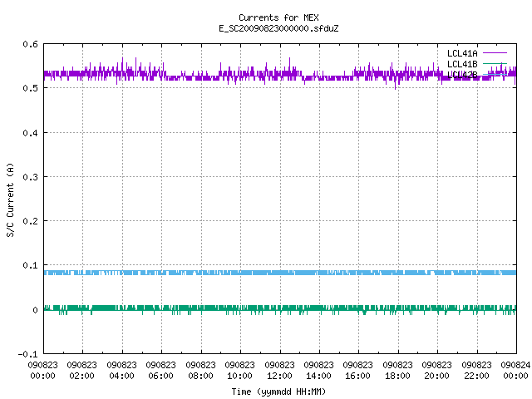532x399 pixels.
Task: Select the 0.3 y-axis tick value
Action: coord(30,177)
